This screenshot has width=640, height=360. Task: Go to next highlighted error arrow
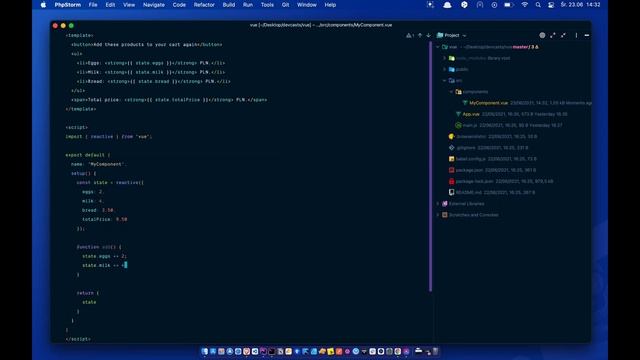[428, 36]
